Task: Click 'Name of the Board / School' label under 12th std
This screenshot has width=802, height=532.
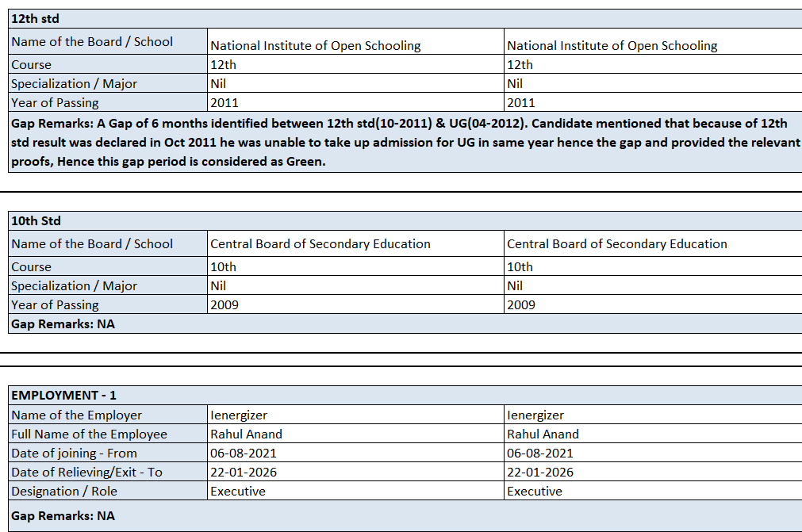Action: point(92,42)
